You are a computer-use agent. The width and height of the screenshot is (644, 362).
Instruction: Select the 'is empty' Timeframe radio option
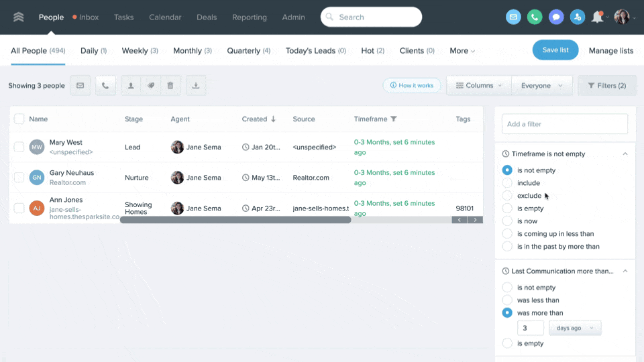(507, 208)
